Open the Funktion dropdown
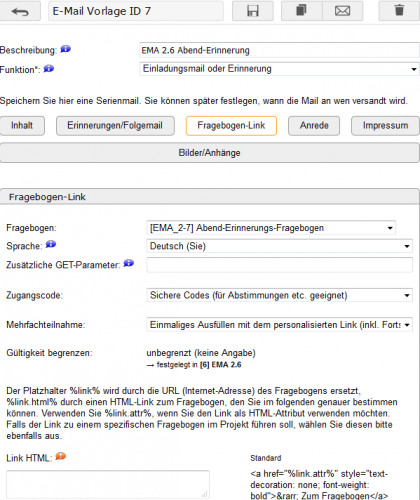 279,69
